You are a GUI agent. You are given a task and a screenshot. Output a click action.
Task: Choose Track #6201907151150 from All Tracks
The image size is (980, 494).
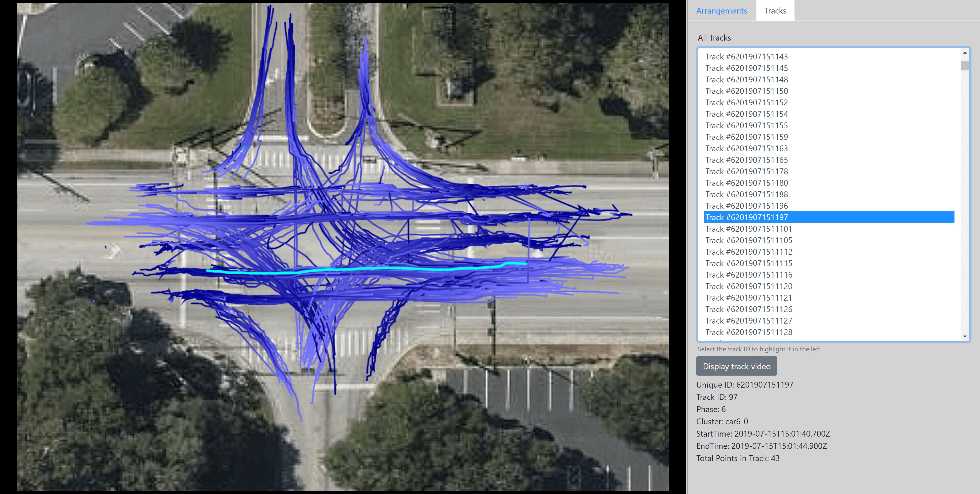746,91
